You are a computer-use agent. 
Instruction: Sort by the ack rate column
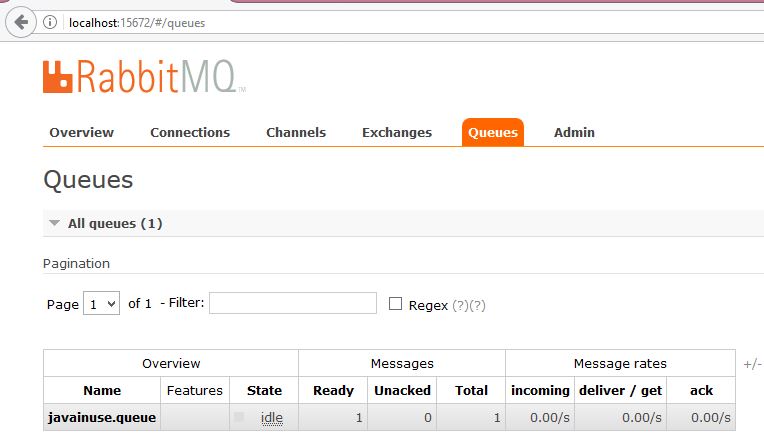[701, 390]
